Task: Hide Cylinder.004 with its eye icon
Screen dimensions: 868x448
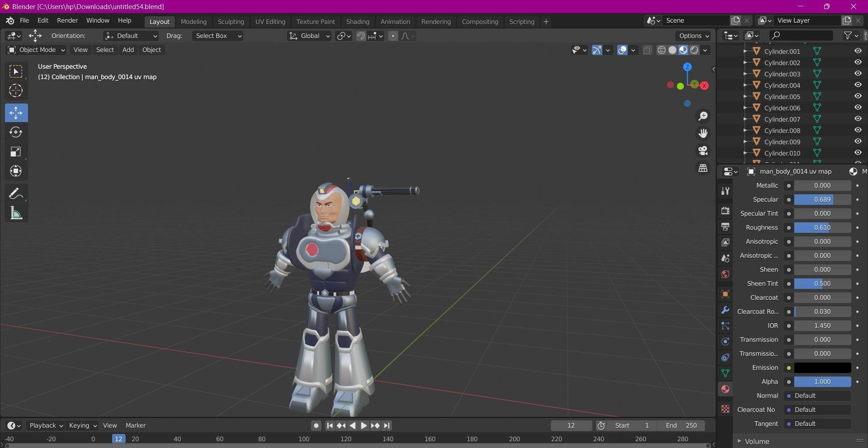Action: click(858, 85)
